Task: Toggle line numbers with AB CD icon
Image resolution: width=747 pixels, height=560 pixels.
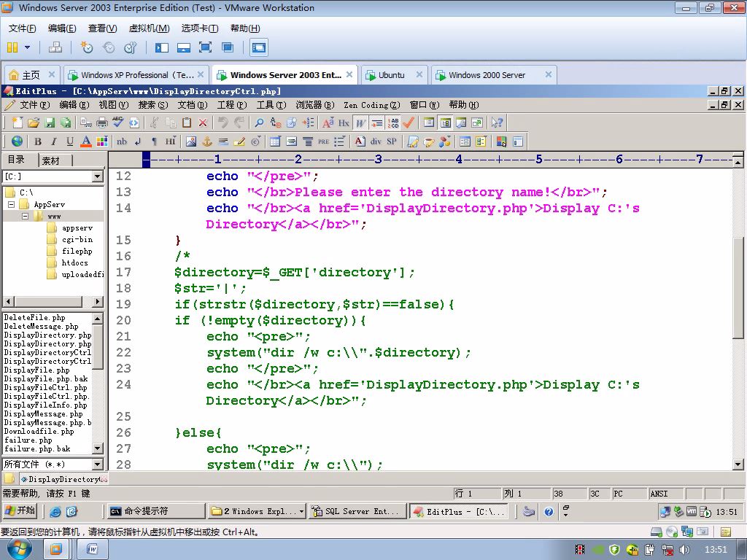Action: [x=393, y=122]
